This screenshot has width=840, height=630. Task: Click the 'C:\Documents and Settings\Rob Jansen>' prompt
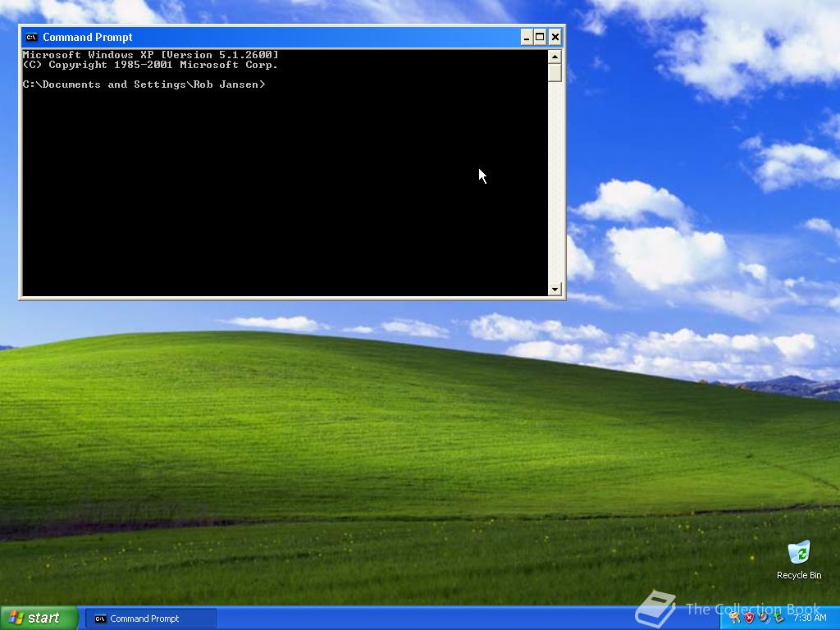tap(144, 84)
